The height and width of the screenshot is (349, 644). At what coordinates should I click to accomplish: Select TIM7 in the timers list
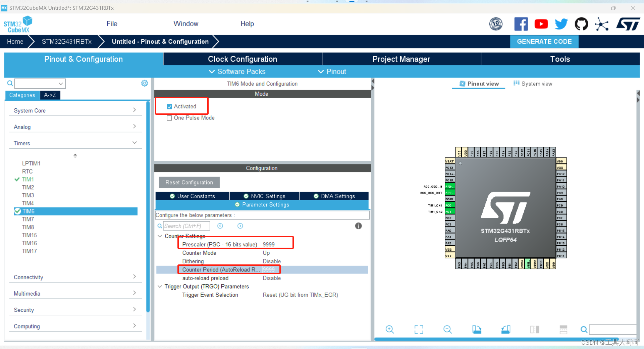pyautogui.click(x=28, y=219)
